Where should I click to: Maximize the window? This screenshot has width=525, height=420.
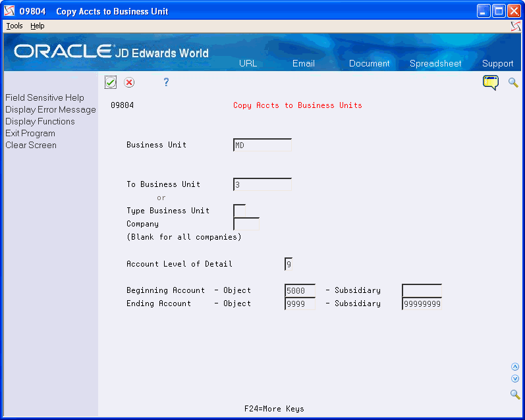499,11
